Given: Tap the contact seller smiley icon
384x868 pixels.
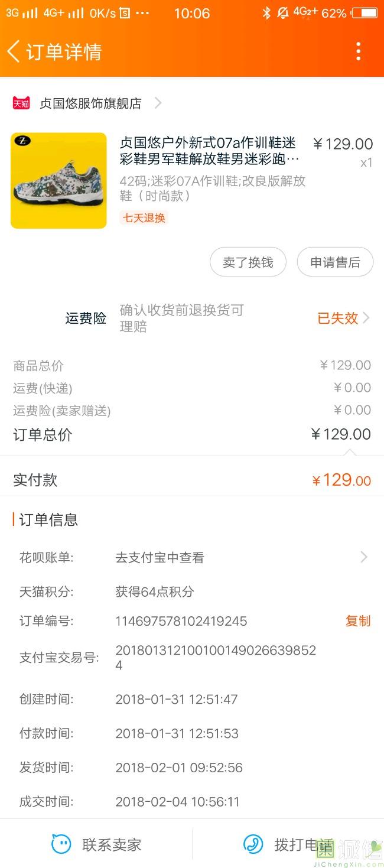Looking at the screenshot, I should (x=61, y=844).
